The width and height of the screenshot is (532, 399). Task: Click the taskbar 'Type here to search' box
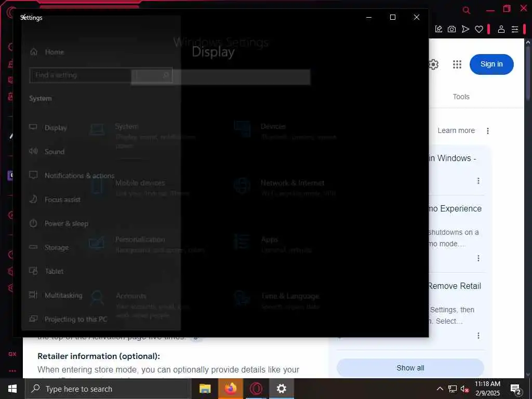pyautogui.click(x=108, y=389)
